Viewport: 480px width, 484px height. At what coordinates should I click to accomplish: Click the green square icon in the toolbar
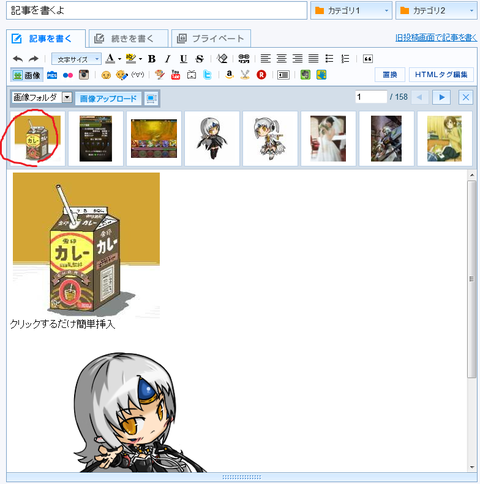click(305, 75)
